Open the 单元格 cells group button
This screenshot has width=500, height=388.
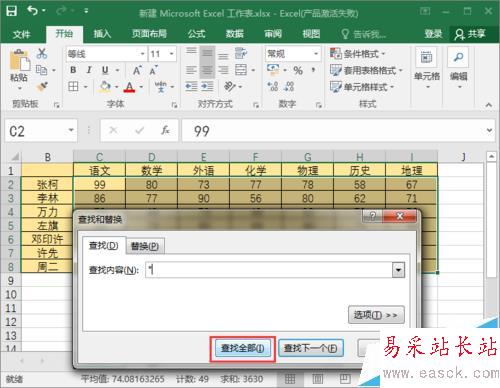tap(427, 69)
